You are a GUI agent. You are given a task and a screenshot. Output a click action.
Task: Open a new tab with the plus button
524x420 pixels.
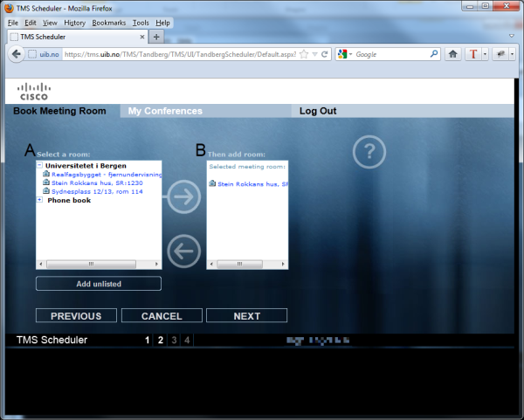coord(157,37)
